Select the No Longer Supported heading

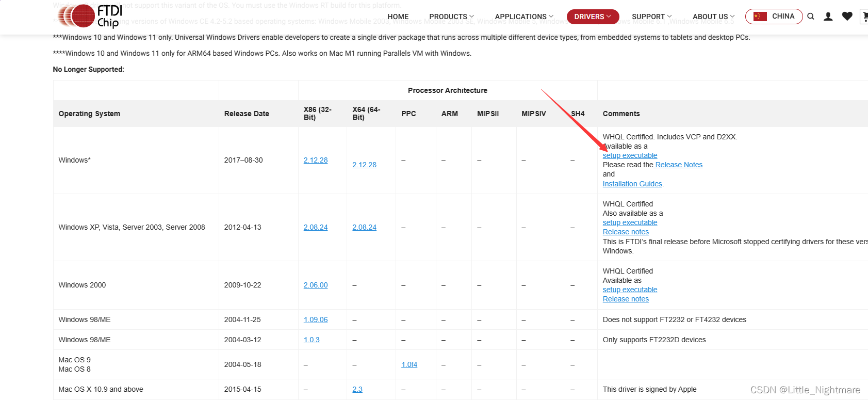[x=88, y=69]
